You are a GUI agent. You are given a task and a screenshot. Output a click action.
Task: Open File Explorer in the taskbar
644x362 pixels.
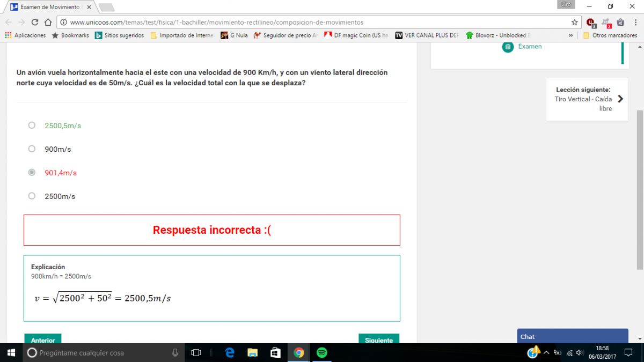coord(252,352)
